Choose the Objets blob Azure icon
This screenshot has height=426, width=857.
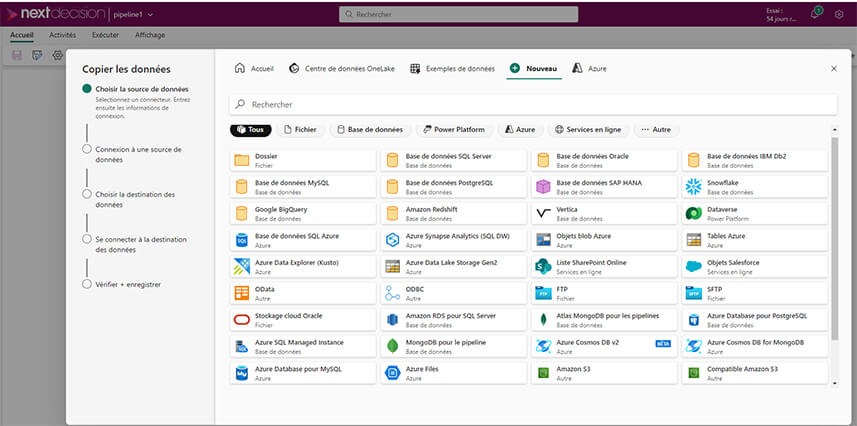(543, 240)
